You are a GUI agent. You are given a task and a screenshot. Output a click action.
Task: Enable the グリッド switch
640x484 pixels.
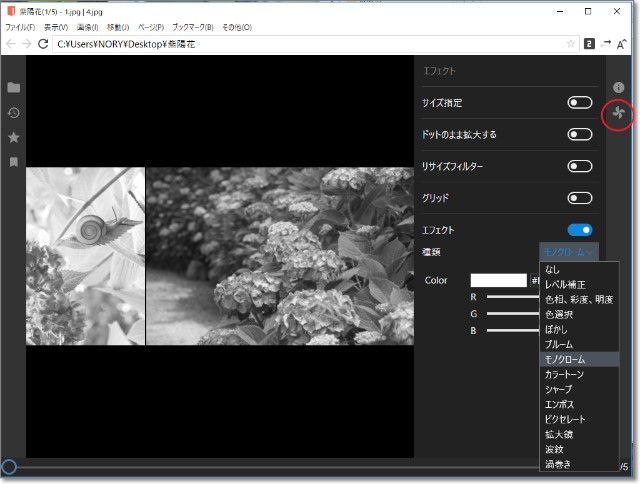coord(579,198)
